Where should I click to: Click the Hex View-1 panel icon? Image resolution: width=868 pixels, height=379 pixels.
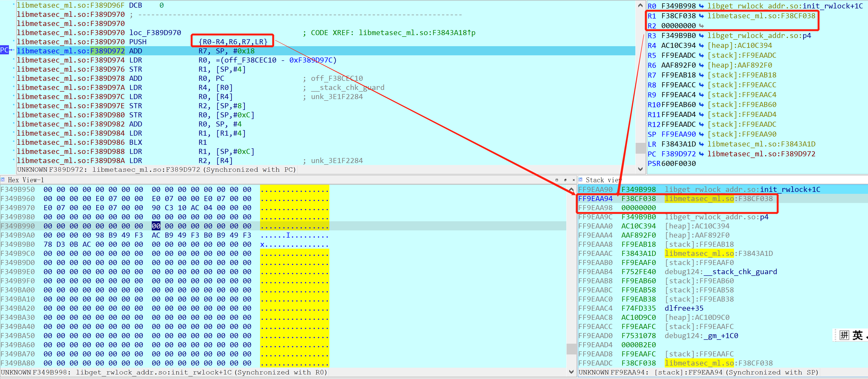coord(3,180)
